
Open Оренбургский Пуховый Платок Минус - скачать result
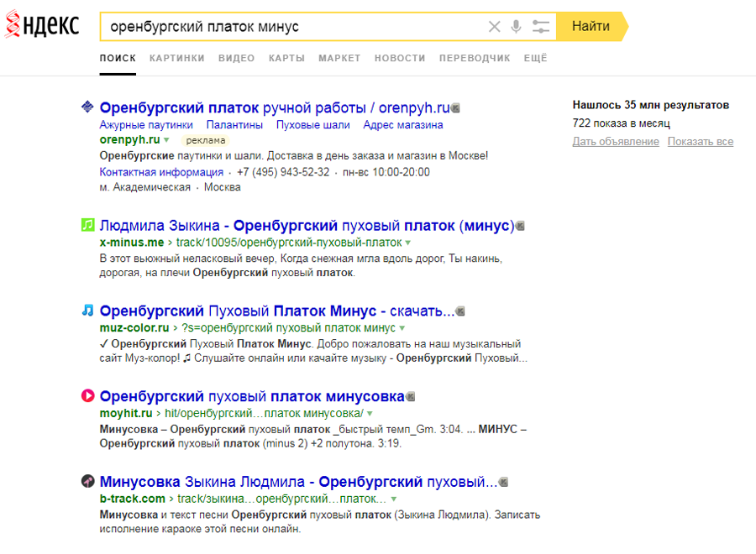[x=277, y=311]
